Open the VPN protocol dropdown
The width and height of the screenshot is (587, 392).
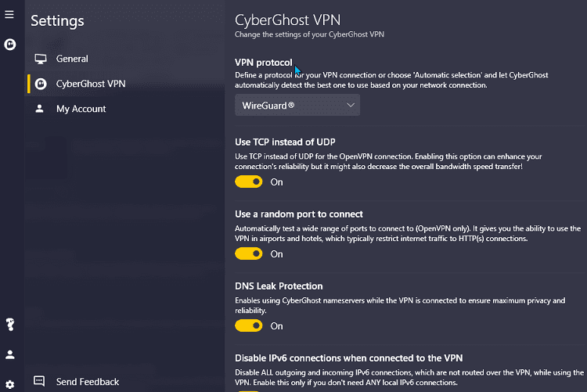point(297,105)
